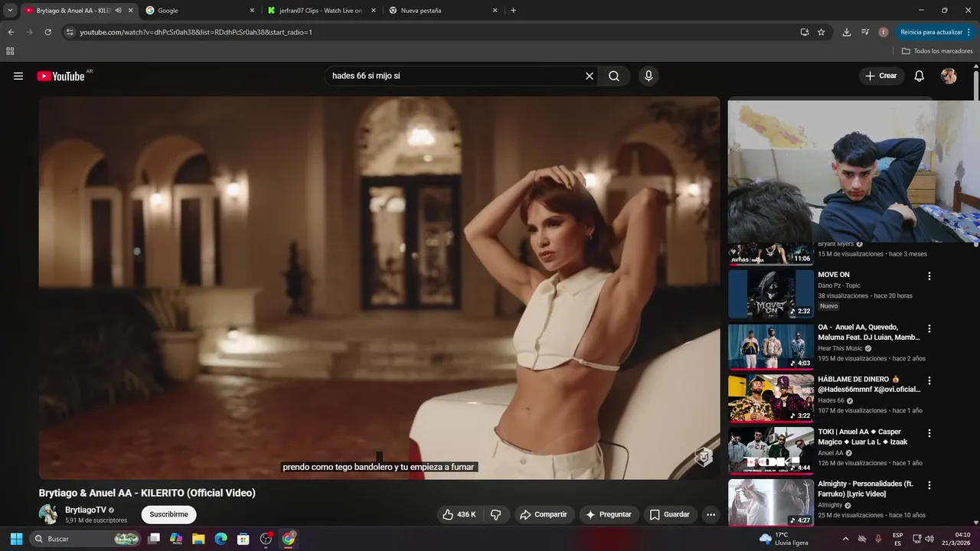Viewport: 980px width, 551px height.
Task: Bookmark this page with star
Action: click(x=822, y=32)
